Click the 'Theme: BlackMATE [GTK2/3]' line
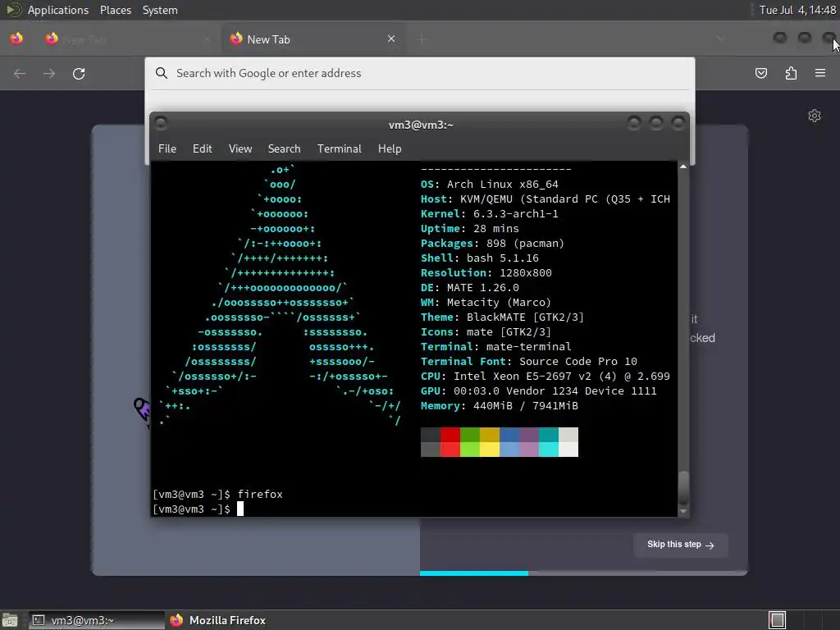The width and height of the screenshot is (840, 630). (x=502, y=317)
